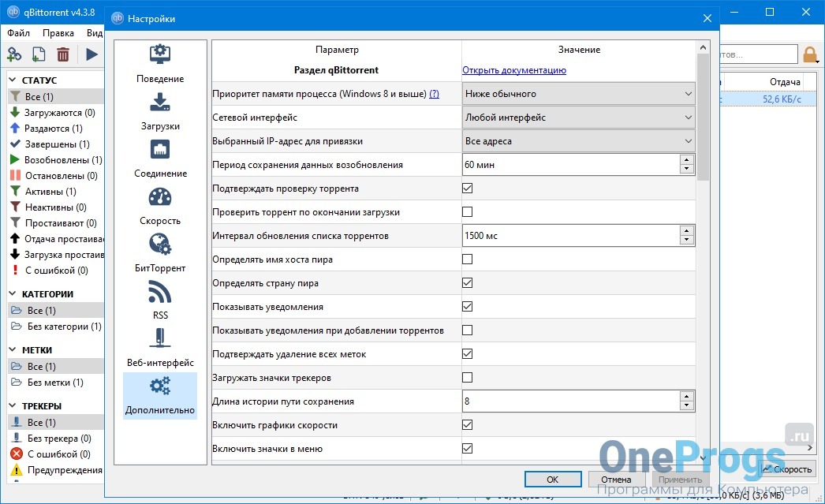Check Показывать уведомления при добавлении торрентов
825x504 pixels.
pos(467,330)
